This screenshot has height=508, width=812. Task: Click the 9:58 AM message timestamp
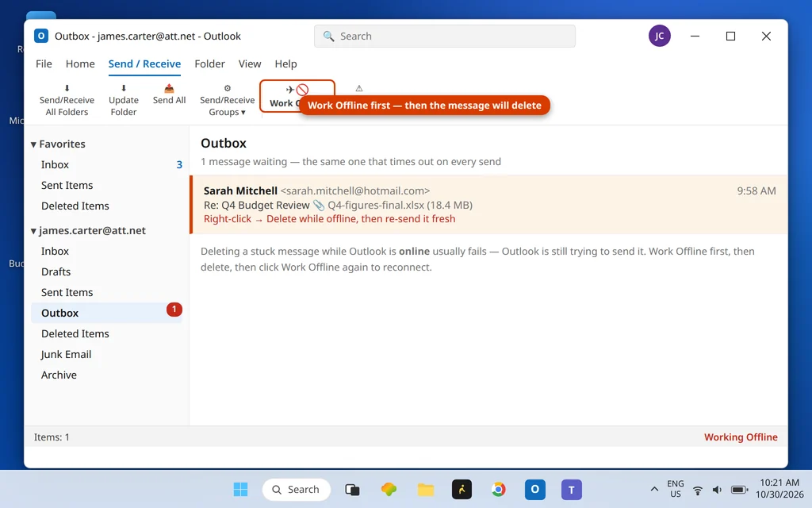click(x=756, y=190)
